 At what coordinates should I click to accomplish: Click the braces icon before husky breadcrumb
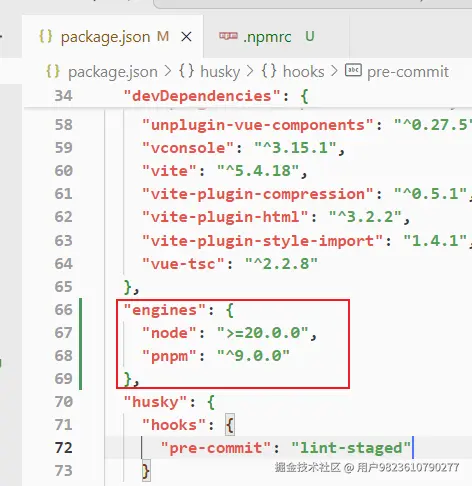click(187, 71)
